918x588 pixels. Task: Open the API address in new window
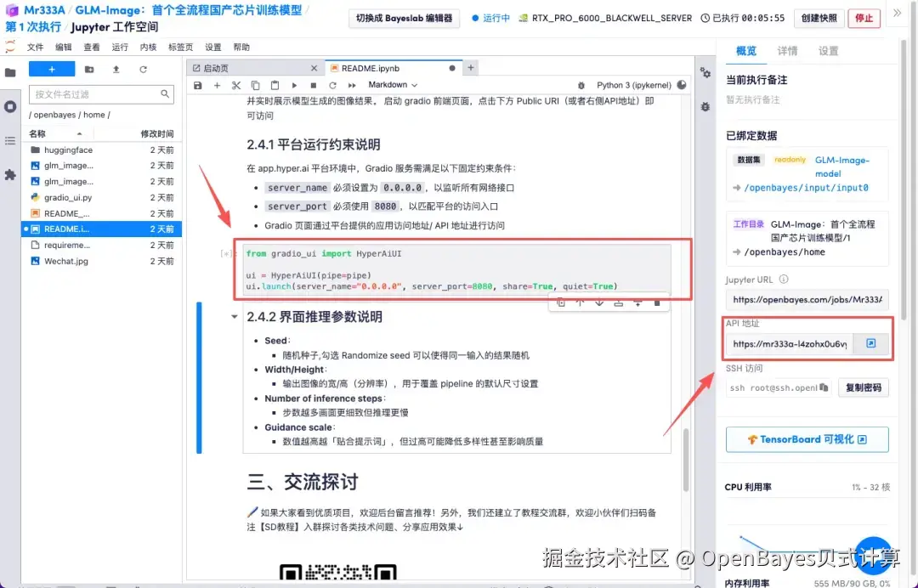[870, 343]
